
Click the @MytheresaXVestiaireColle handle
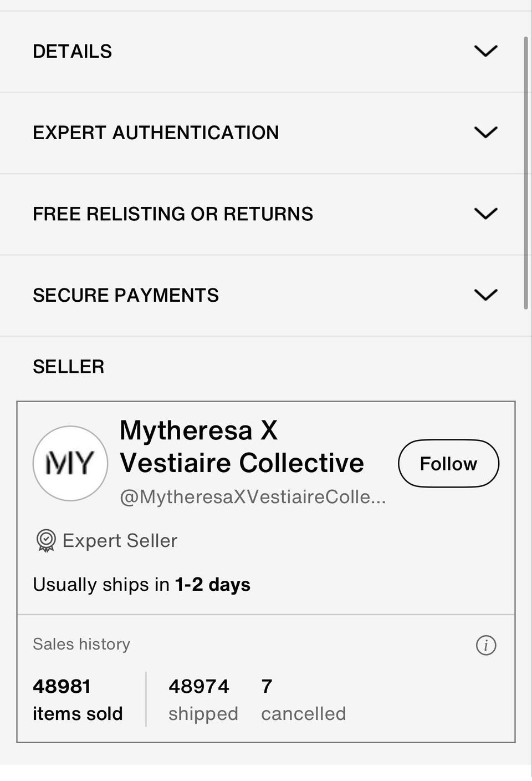tap(253, 496)
